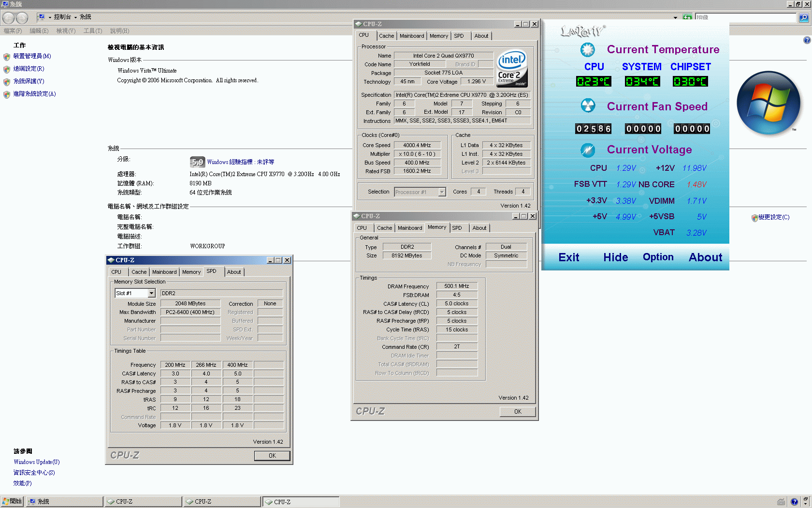The width and height of the screenshot is (812, 508).
Task: Click the refresh icon beside the address bar
Action: point(687,17)
